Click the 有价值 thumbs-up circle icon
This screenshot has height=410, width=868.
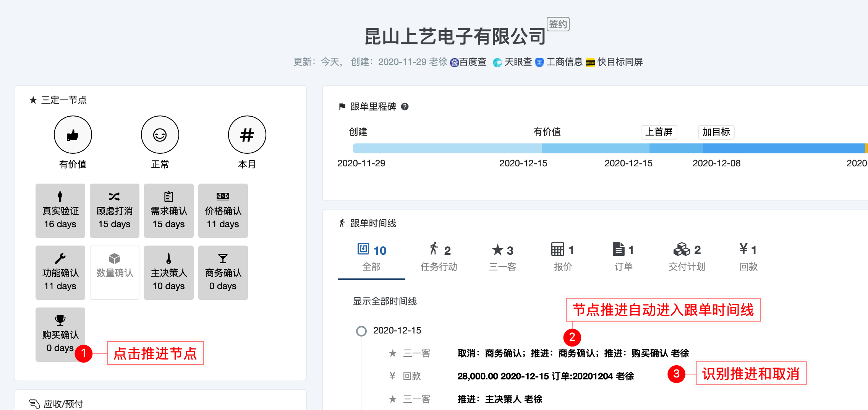click(x=73, y=135)
